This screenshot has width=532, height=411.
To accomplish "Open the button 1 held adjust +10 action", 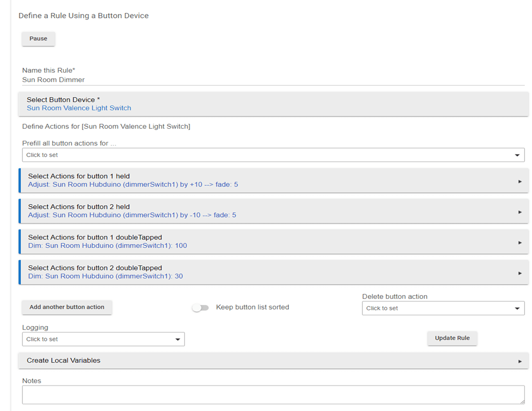I will coord(133,184).
